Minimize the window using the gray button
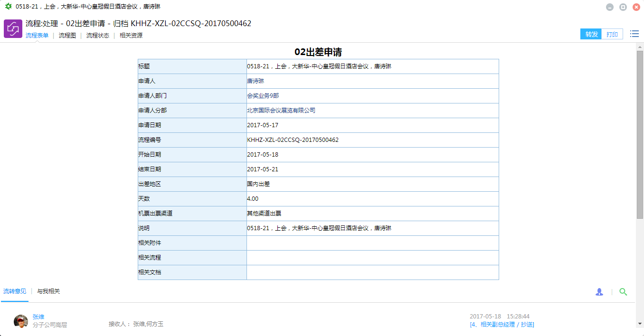Image resolution: width=644 pixels, height=336 pixels. coord(610,7)
